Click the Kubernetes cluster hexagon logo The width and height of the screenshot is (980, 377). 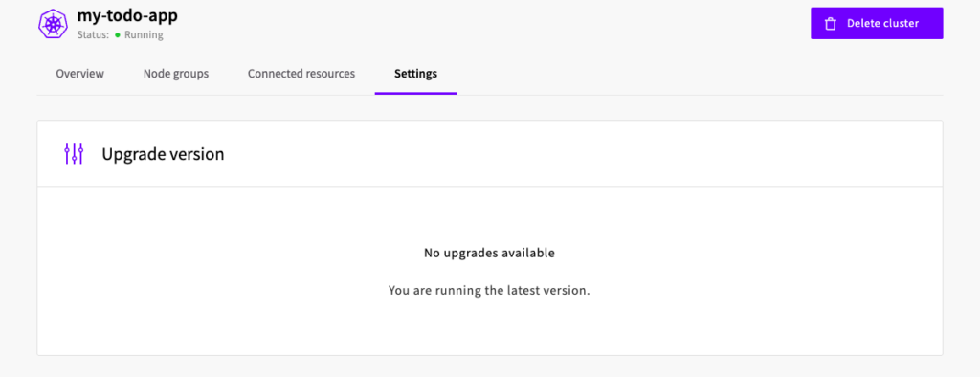54,24
